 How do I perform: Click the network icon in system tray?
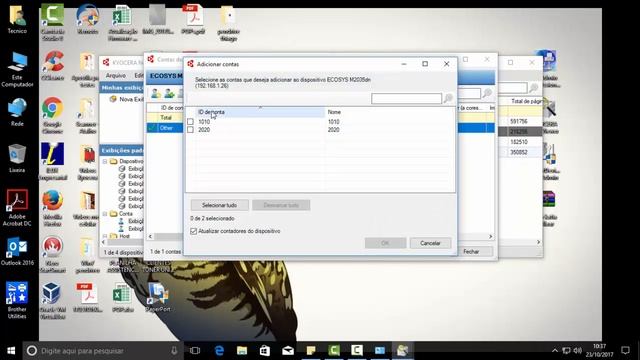(566, 351)
